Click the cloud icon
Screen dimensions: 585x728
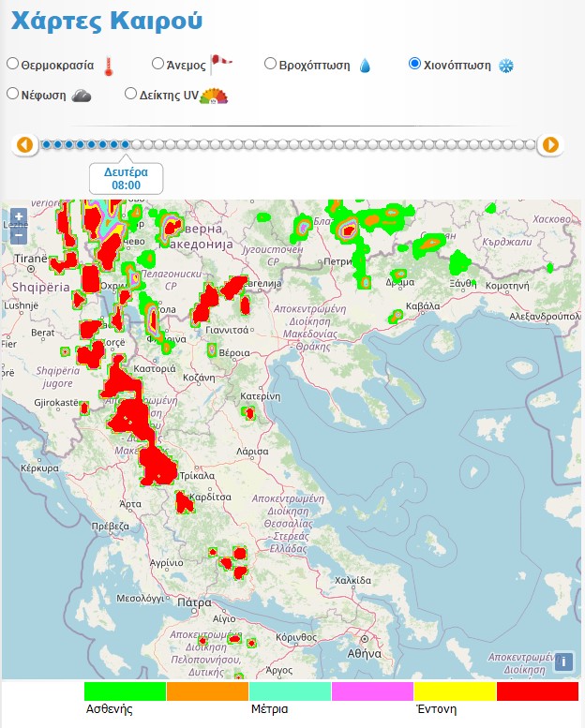coord(82,96)
